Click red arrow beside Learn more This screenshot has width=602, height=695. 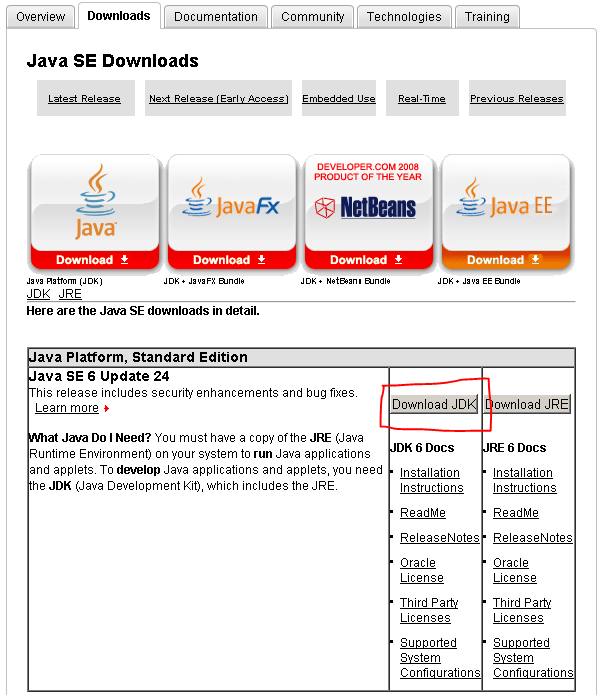click(x=106, y=408)
